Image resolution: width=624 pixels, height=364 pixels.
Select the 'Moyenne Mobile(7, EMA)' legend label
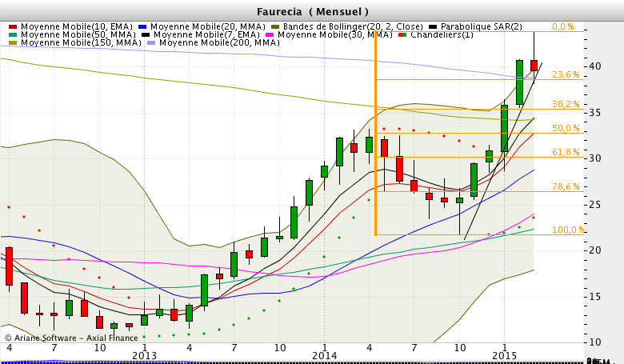click(x=206, y=34)
